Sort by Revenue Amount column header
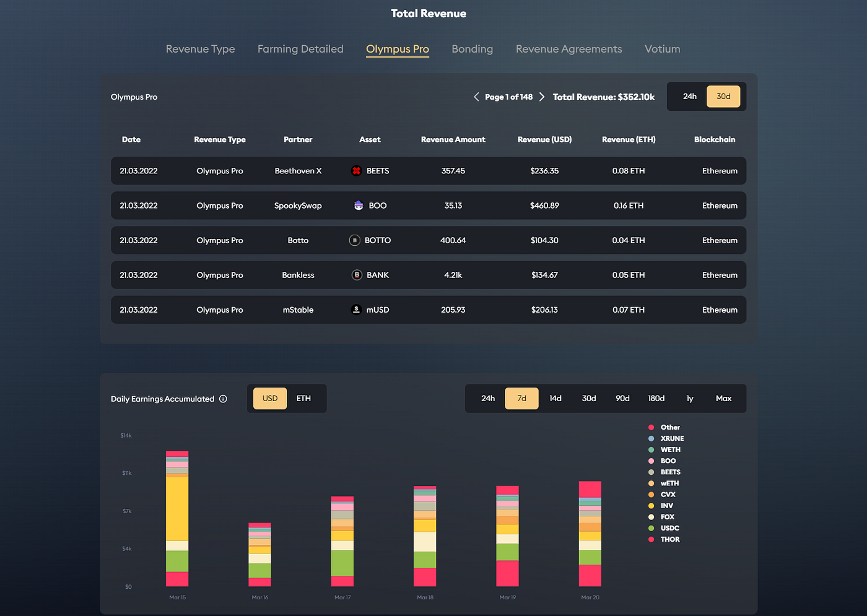 [x=453, y=139]
